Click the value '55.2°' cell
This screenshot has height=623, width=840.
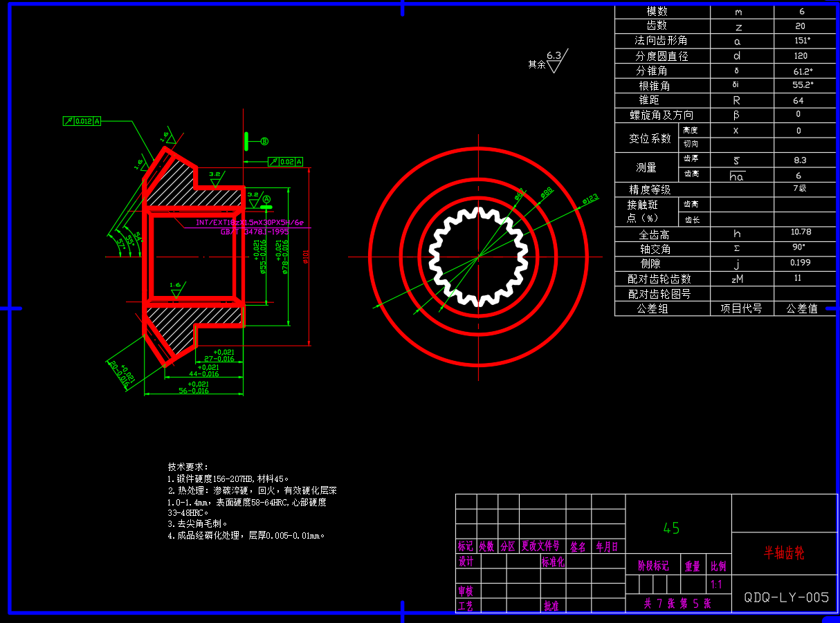[x=803, y=85]
